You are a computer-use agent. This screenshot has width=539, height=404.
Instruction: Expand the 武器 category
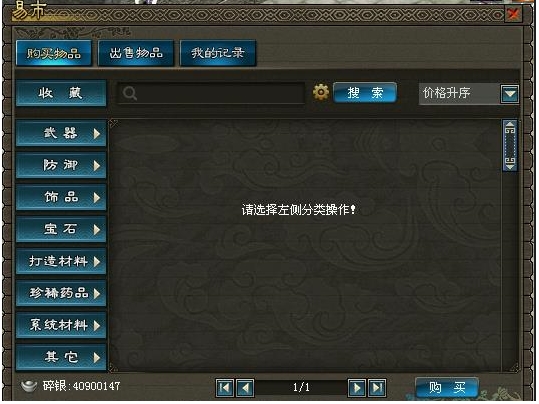pos(61,133)
